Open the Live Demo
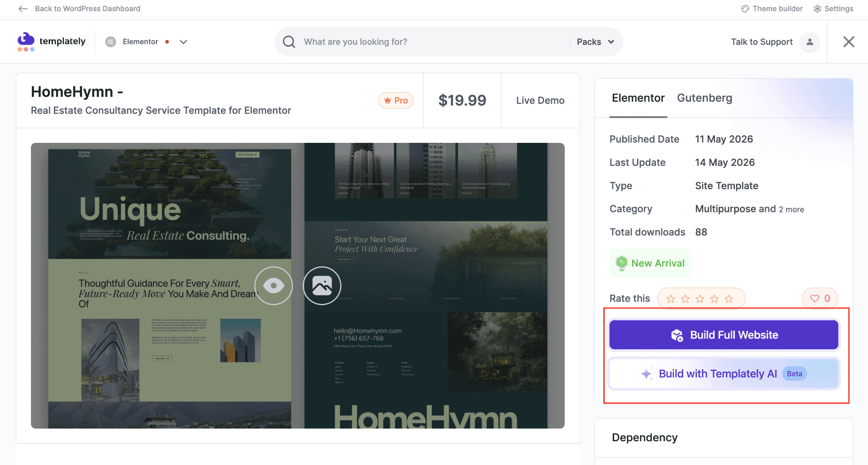This screenshot has width=868, height=465. click(540, 100)
